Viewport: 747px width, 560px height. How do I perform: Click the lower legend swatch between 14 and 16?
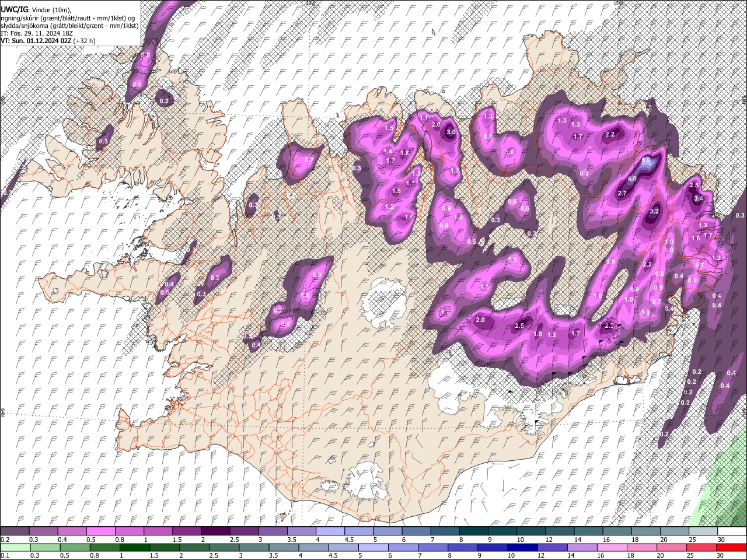582,547
